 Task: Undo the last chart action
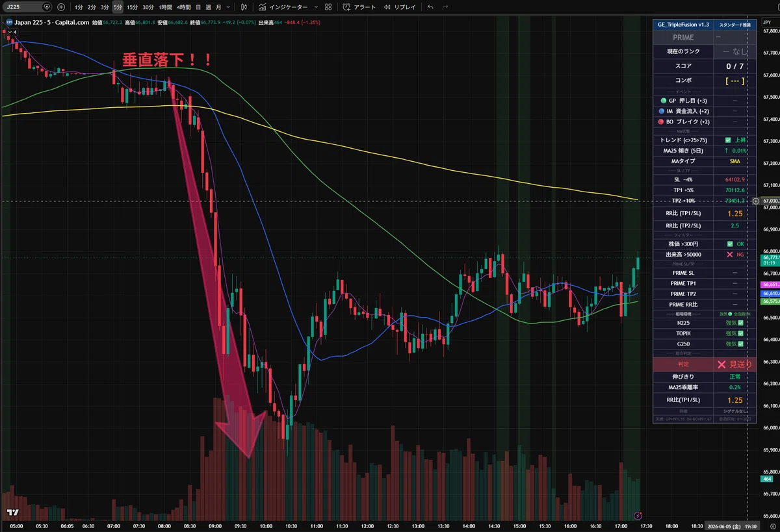coord(430,7)
